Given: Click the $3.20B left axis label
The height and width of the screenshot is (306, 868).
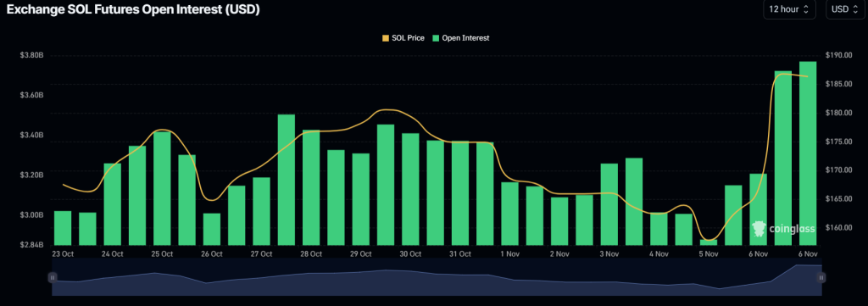Looking at the screenshot, I should [31, 175].
